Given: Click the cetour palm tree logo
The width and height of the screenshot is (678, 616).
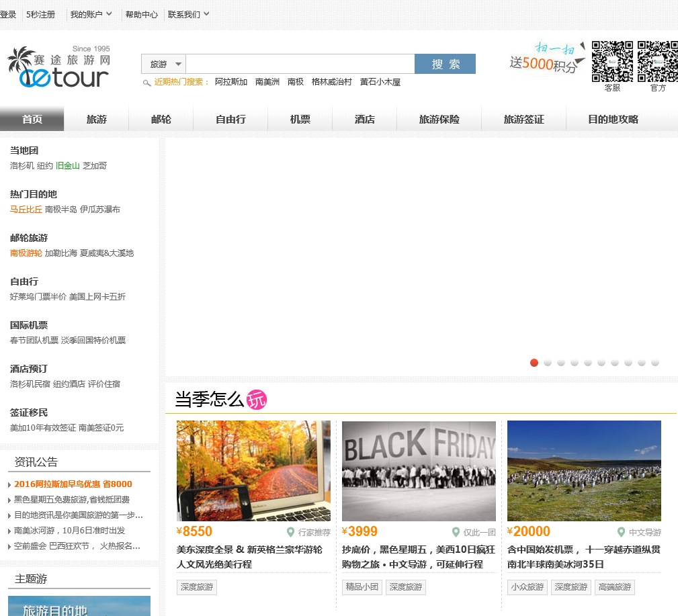Looking at the screenshot, I should (59, 66).
